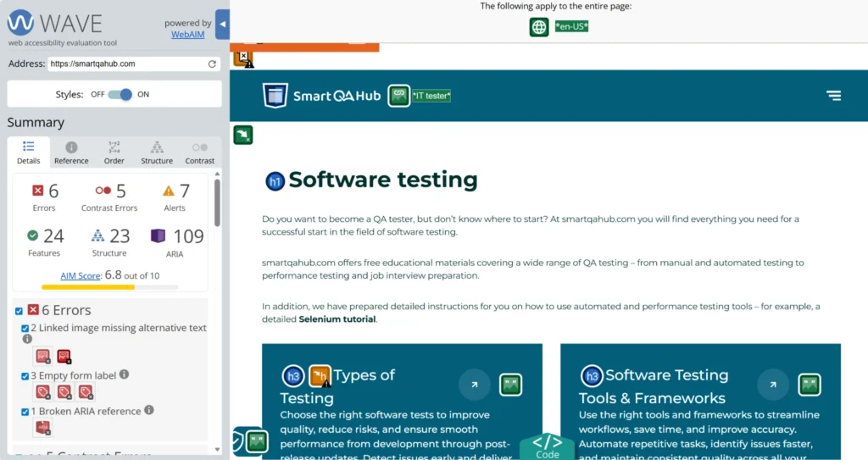
Task: Click green linked image icon beside SmartQAHub
Action: pyautogui.click(x=399, y=96)
